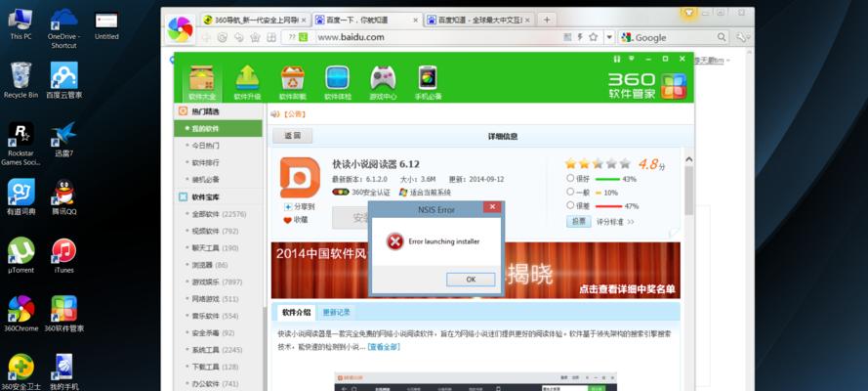Switch to the 更新记录 tab
The height and width of the screenshot is (391, 868).
tap(337, 312)
